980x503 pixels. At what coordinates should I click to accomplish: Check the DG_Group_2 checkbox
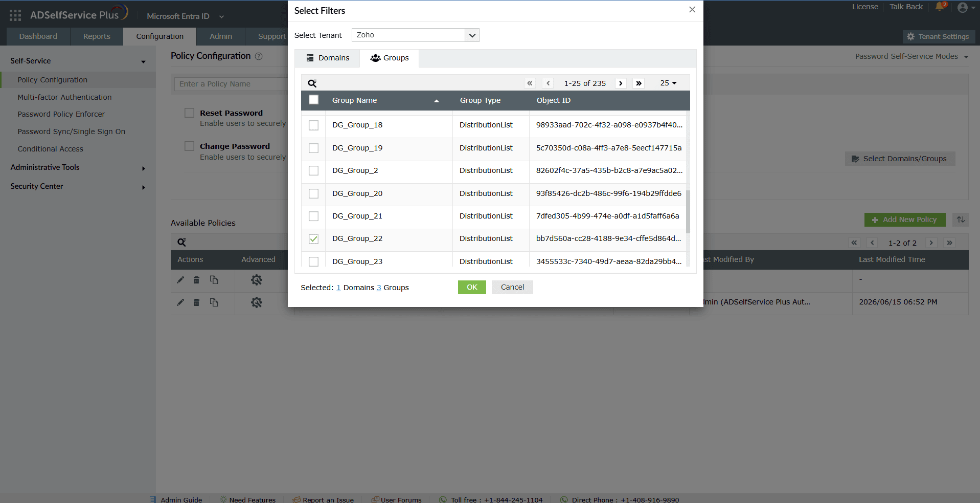[313, 171]
